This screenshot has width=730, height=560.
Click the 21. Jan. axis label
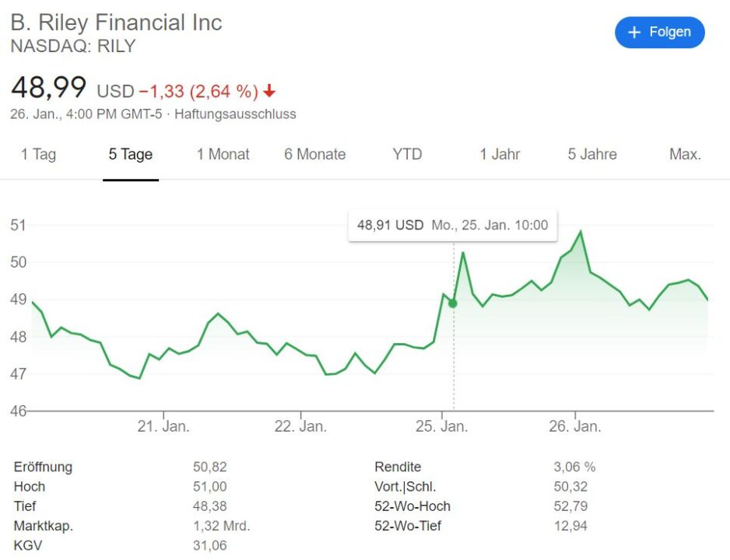tap(163, 426)
